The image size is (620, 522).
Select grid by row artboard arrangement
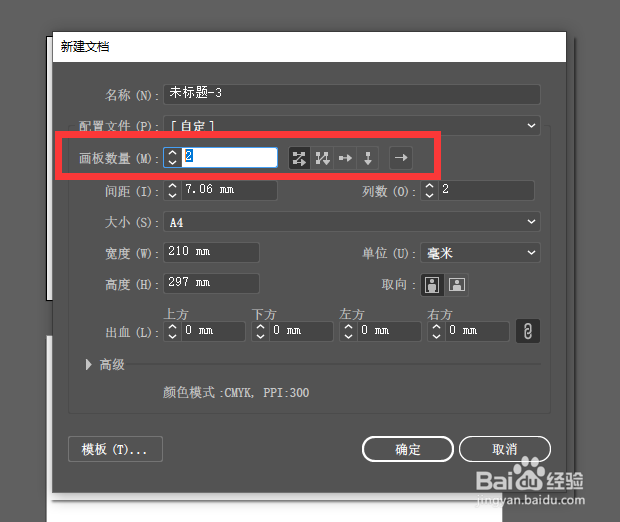(299, 158)
